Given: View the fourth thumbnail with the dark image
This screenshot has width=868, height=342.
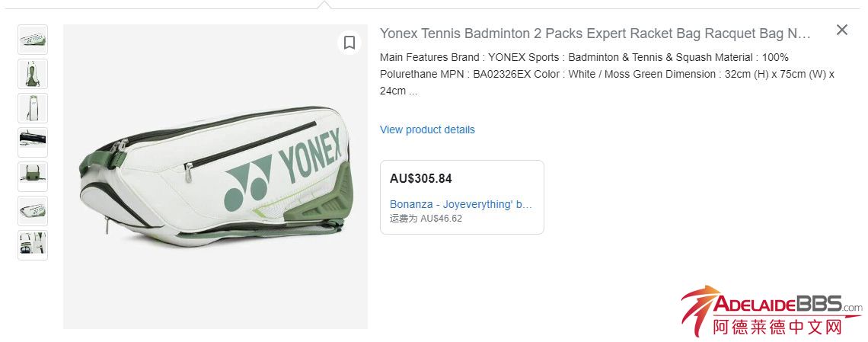Looking at the screenshot, I should click(33, 142).
